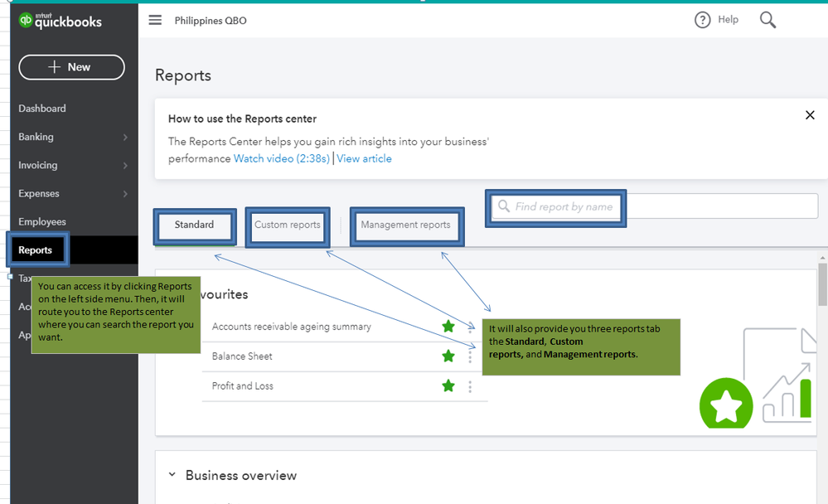Click the green favourites star badge illustration
The height and width of the screenshot is (504, 828).
pos(726,404)
